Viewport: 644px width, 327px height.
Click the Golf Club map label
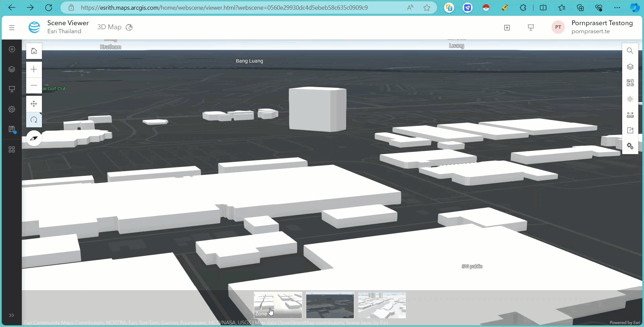(55, 89)
